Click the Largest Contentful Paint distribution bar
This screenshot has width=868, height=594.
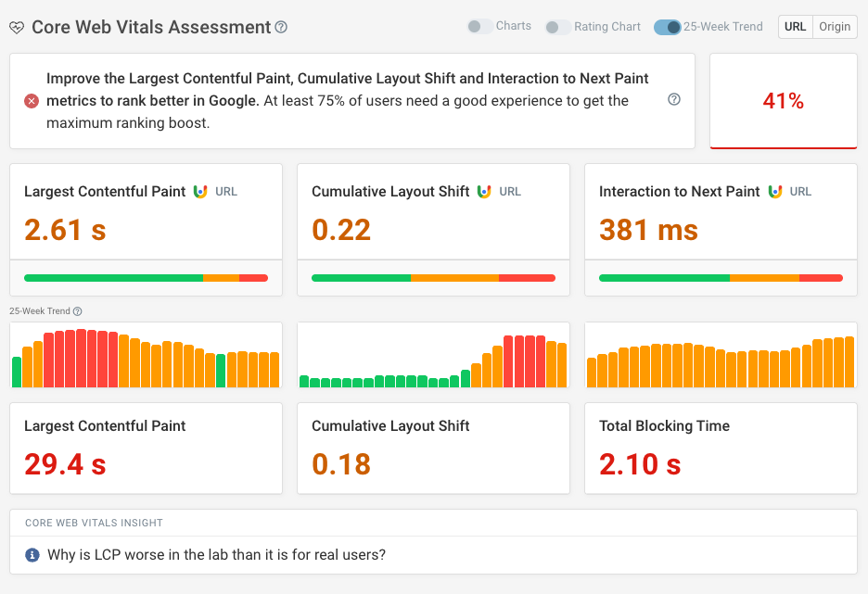(146, 277)
